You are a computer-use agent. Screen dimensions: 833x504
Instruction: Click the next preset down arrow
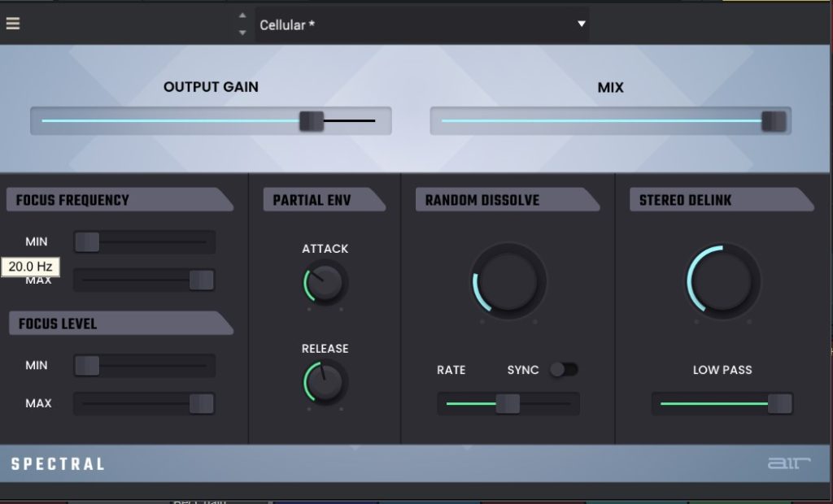[242, 33]
